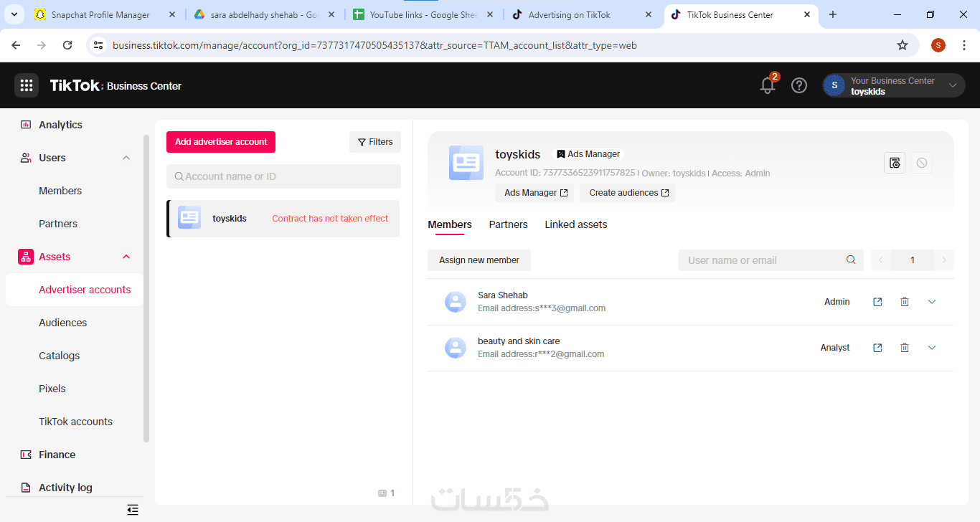Click the TikTok Business Center logo
This screenshot has width=980, height=522.
(x=116, y=85)
